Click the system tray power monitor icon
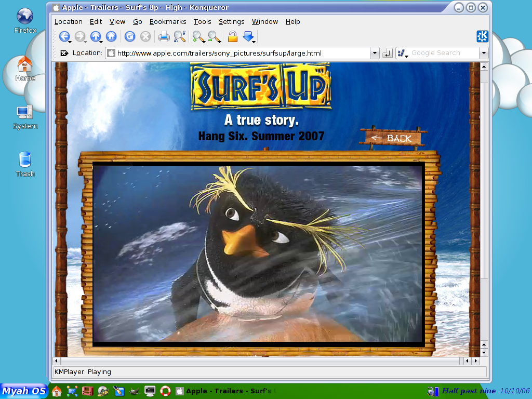 [433, 392]
